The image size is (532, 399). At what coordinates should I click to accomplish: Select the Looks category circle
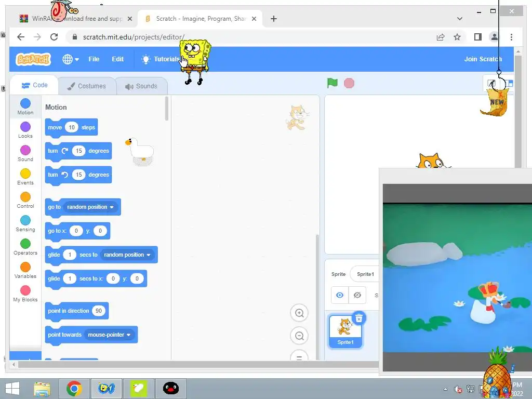pyautogui.click(x=25, y=127)
